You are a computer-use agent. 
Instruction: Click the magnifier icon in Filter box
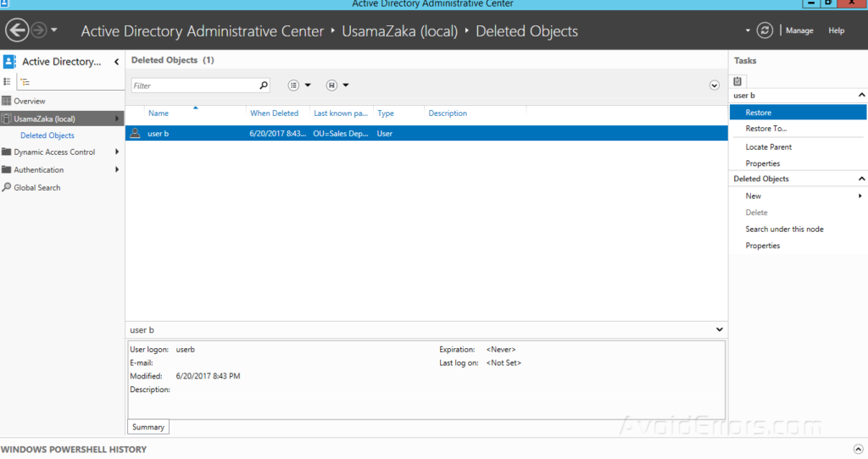pyautogui.click(x=263, y=86)
